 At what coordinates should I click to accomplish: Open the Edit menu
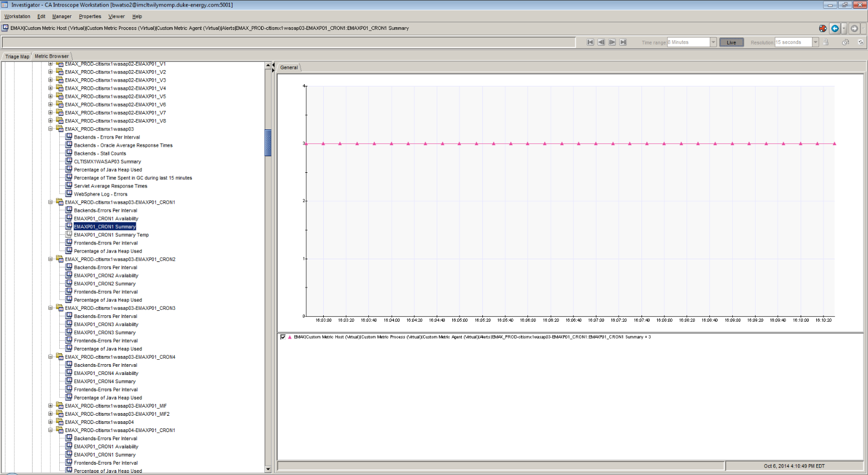pos(41,16)
